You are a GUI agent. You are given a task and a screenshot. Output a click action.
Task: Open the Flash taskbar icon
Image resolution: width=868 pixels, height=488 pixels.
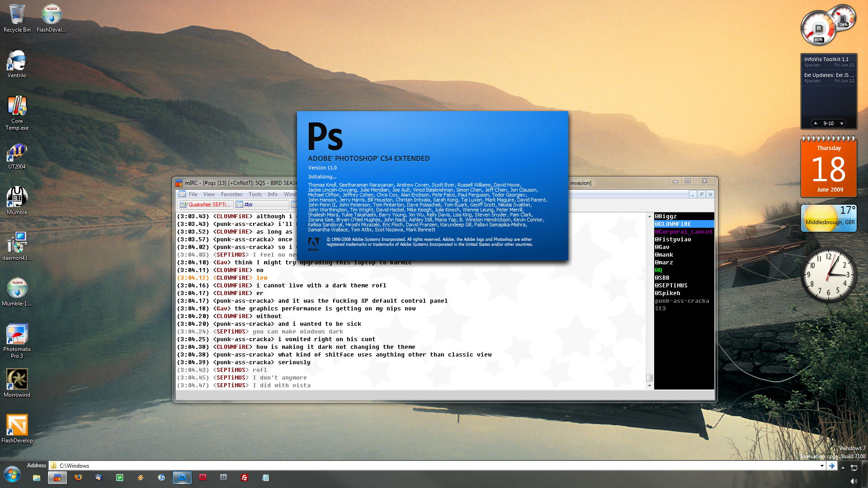[x=203, y=477]
